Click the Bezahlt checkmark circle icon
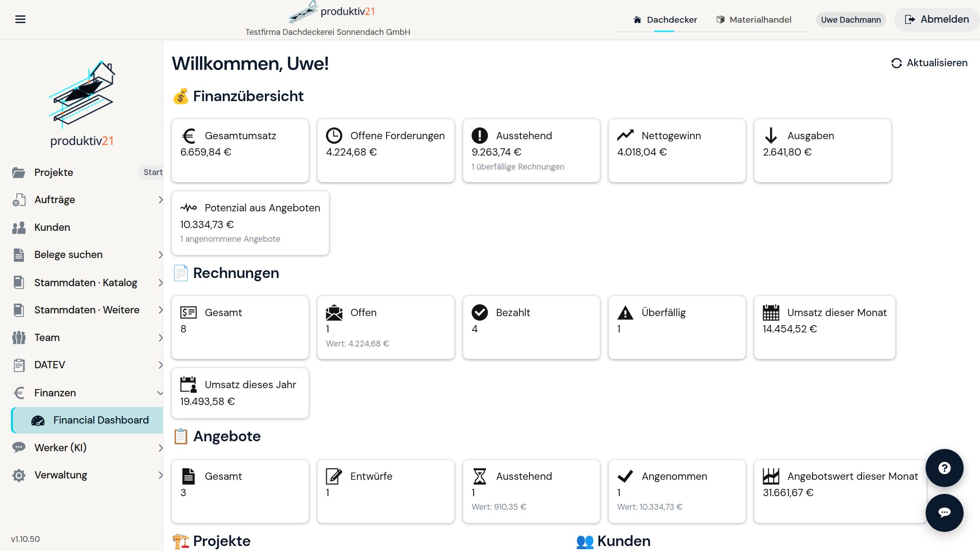 (x=480, y=312)
